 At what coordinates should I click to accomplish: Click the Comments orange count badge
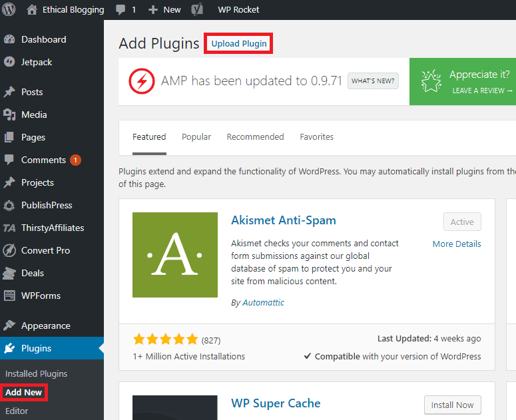coord(75,160)
